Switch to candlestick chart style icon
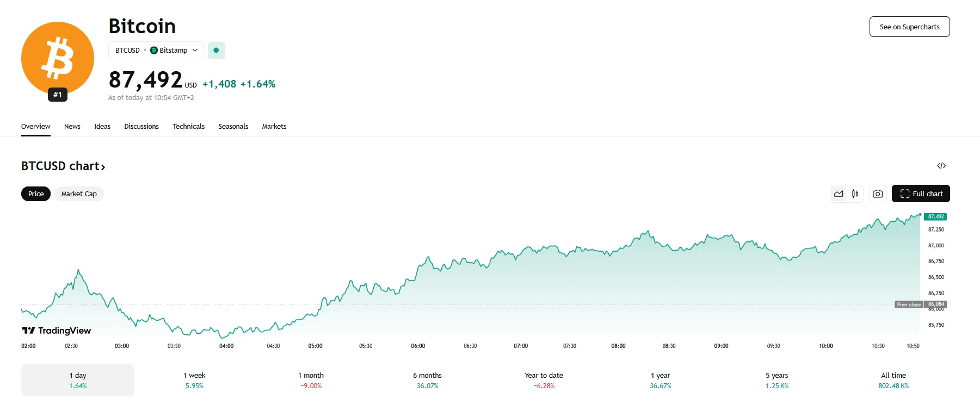This screenshot has height=405, width=980. tap(855, 194)
